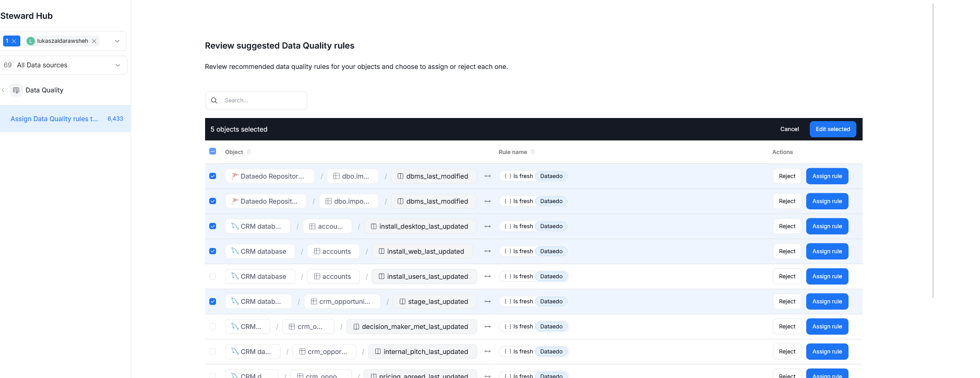Clear the blue filter count badge
Viewport: 980px width, 378px height.
(14, 41)
